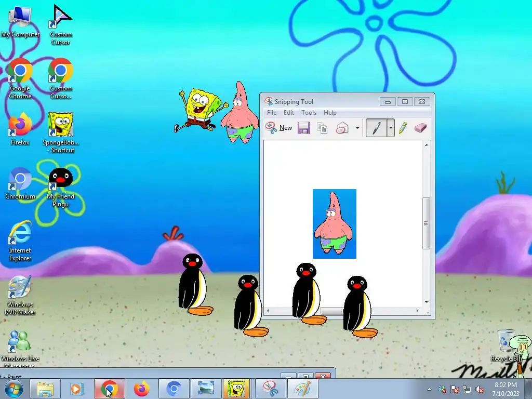
Task: Click the muted volume tray icon
Action: (x=480, y=389)
